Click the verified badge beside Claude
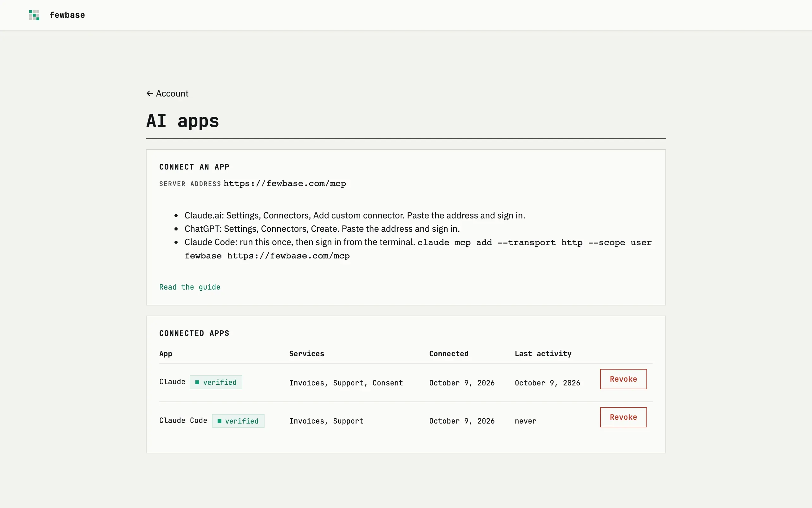The image size is (812, 508). 216,382
